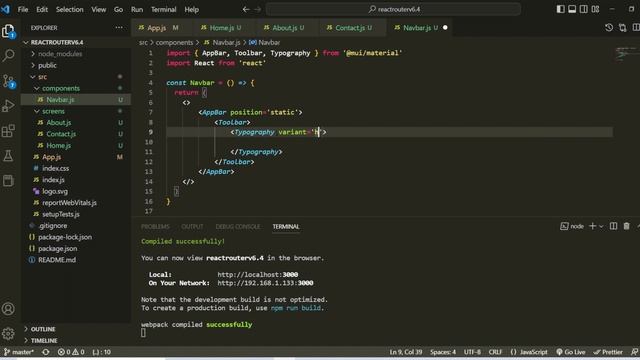The width and height of the screenshot is (640, 360).
Task: Kill terminal with the trash icon
Action: [627, 226]
